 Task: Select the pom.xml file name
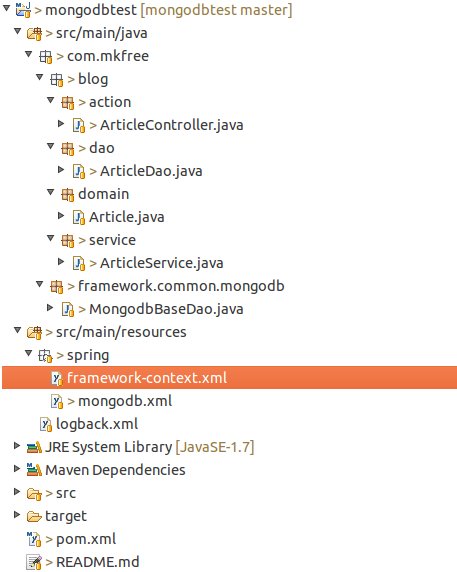[86, 539]
